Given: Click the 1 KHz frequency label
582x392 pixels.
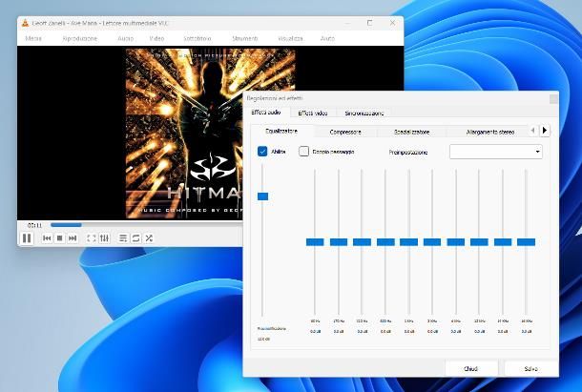Looking at the screenshot, I should (408, 320).
